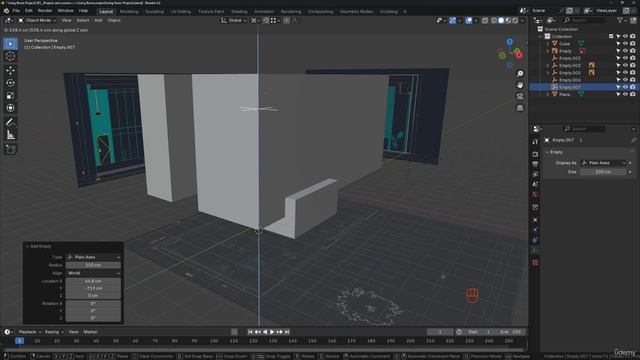Switch to the Modeling workspace tab
The image size is (640, 360).
[129, 11]
